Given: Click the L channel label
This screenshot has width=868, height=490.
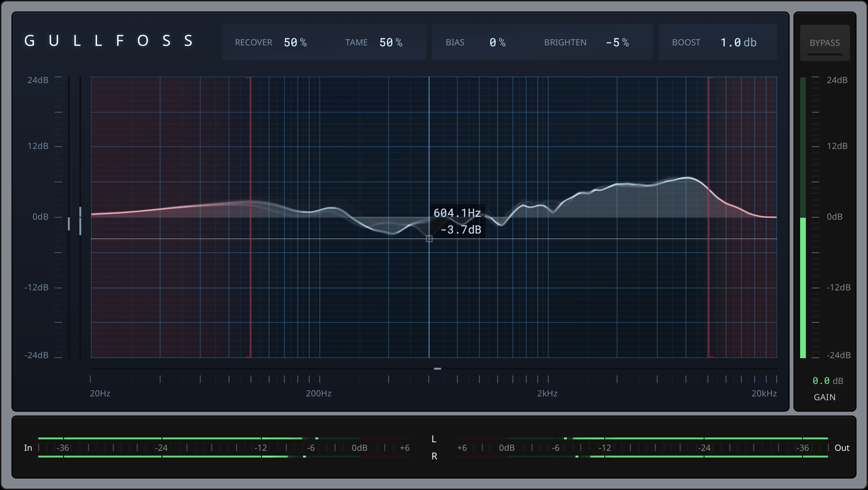Looking at the screenshot, I should (x=434, y=439).
